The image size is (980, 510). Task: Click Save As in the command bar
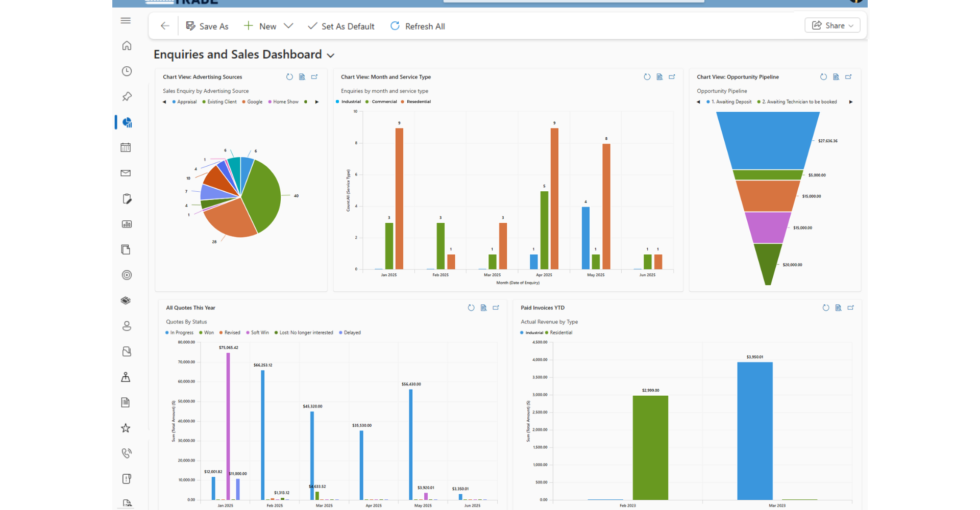(207, 26)
